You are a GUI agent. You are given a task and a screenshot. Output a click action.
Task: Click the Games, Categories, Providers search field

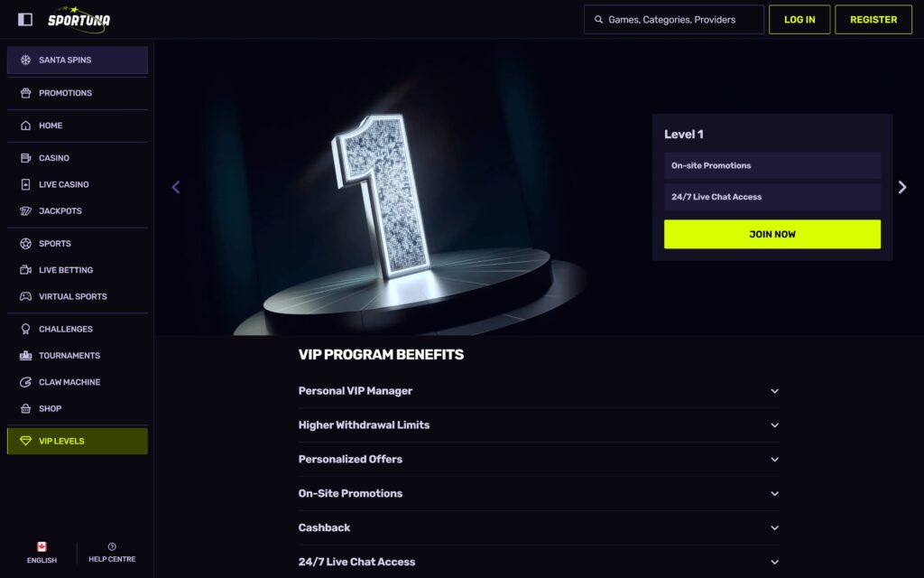click(674, 19)
